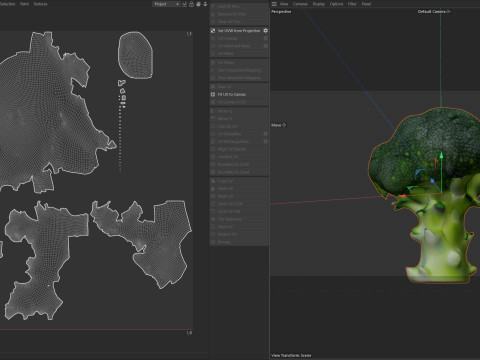The width and height of the screenshot is (480, 360).
Task: Click the Cycle UV CCW icon
Action: click(213, 204)
